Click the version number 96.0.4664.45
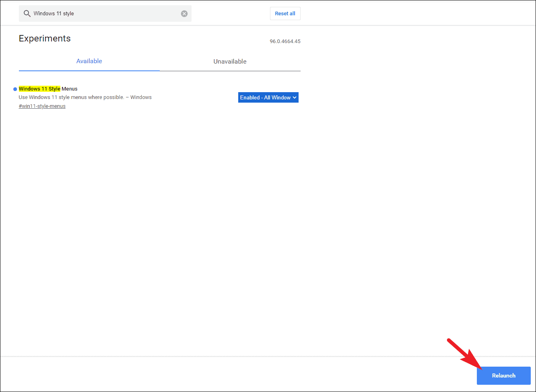 pos(285,41)
